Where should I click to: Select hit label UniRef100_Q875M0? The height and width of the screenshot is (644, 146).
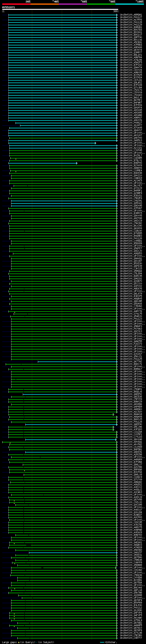131,557
